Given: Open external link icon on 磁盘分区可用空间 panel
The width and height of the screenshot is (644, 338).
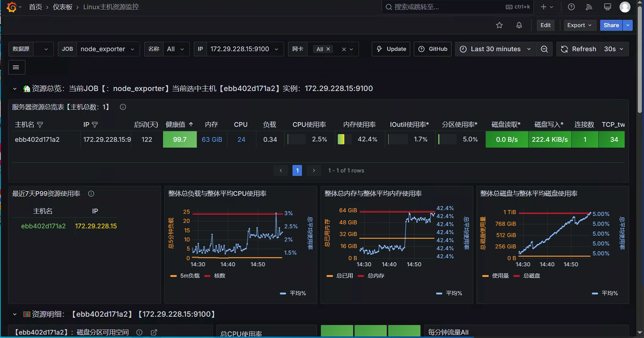Looking at the screenshot, I should [154, 332].
